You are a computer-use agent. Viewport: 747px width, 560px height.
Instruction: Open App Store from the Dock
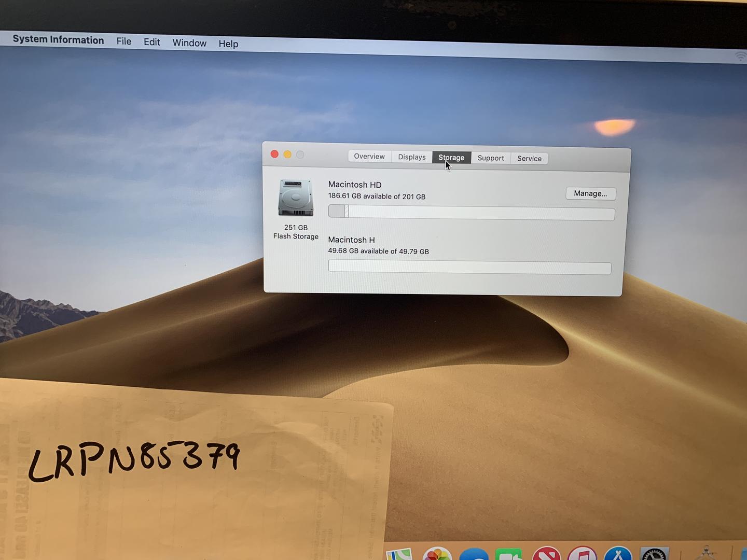618,554
